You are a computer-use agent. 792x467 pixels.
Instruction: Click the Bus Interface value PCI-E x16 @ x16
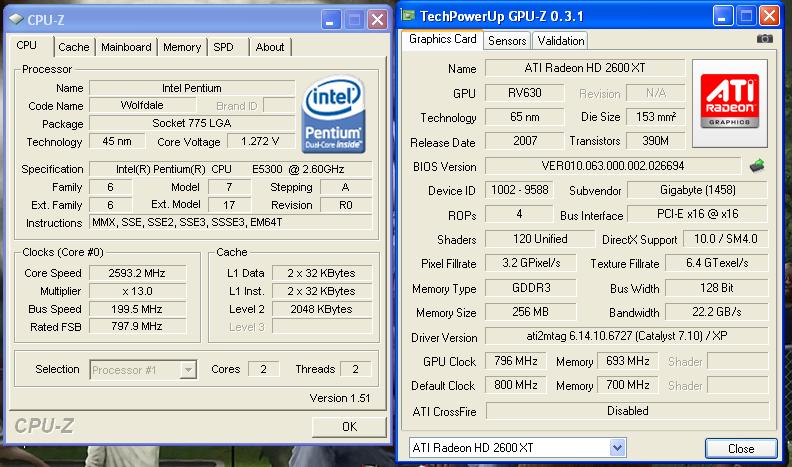pos(698,214)
